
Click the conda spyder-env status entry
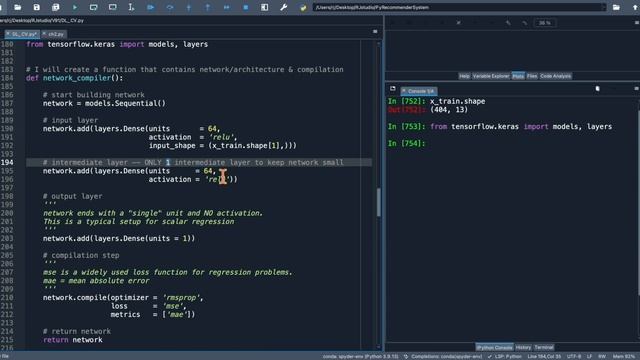click(x=360, y=356)
